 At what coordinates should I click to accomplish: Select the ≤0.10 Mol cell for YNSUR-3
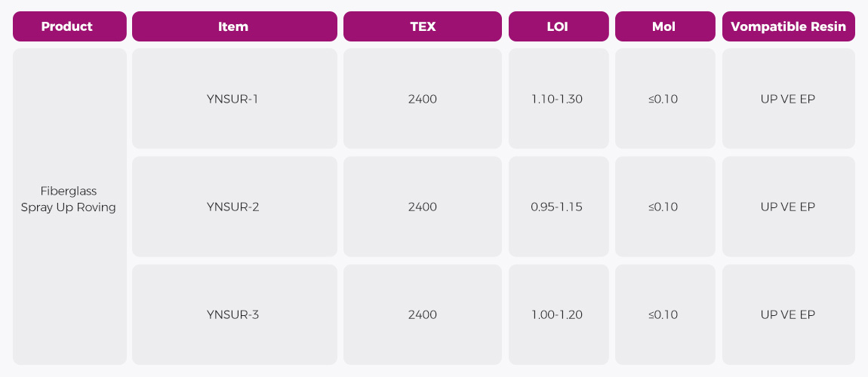pyautogui.click(x=663, y=314)
